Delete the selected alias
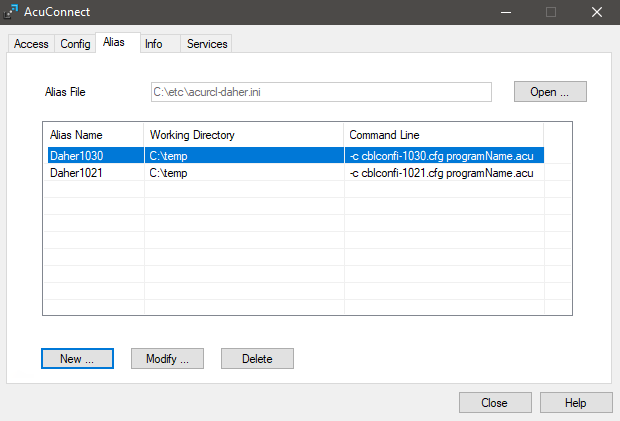 click(x=257, y=359)
